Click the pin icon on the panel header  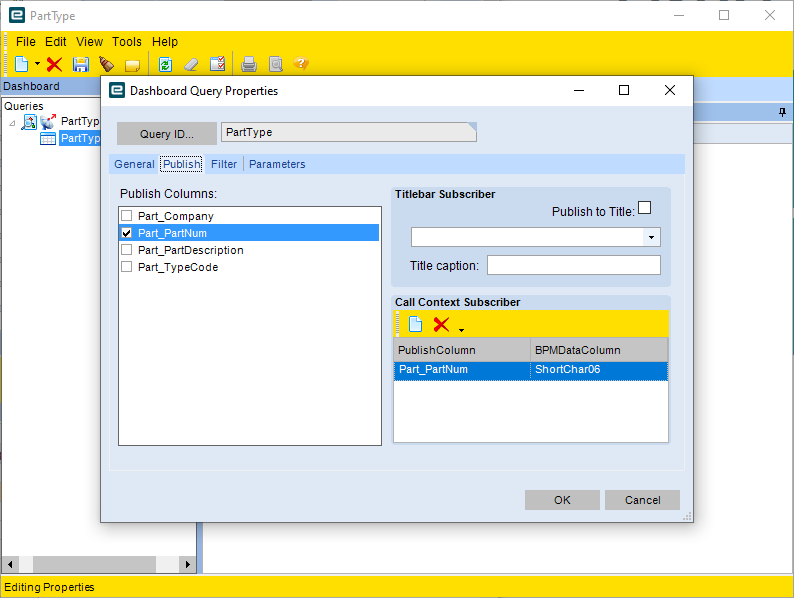point(782,112)
